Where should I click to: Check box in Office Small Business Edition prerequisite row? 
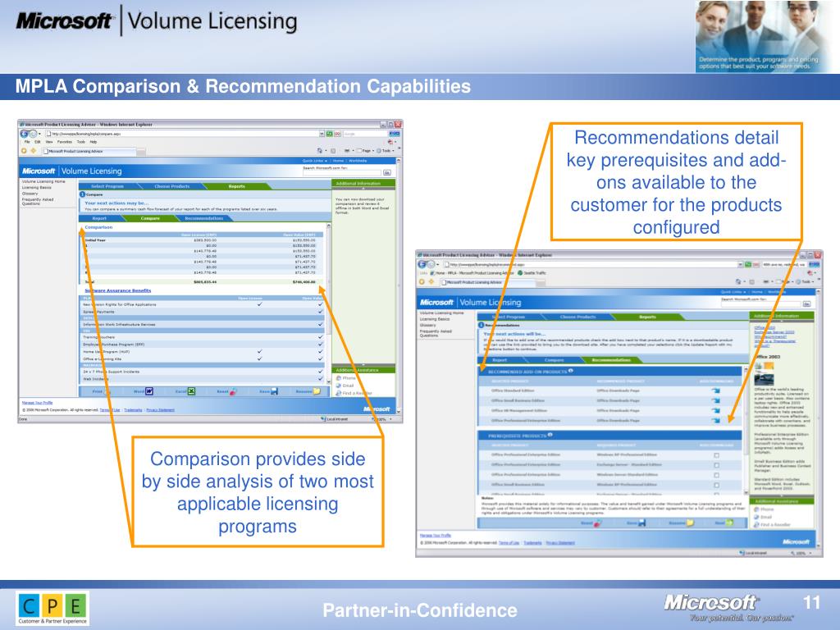click(717, 486)
